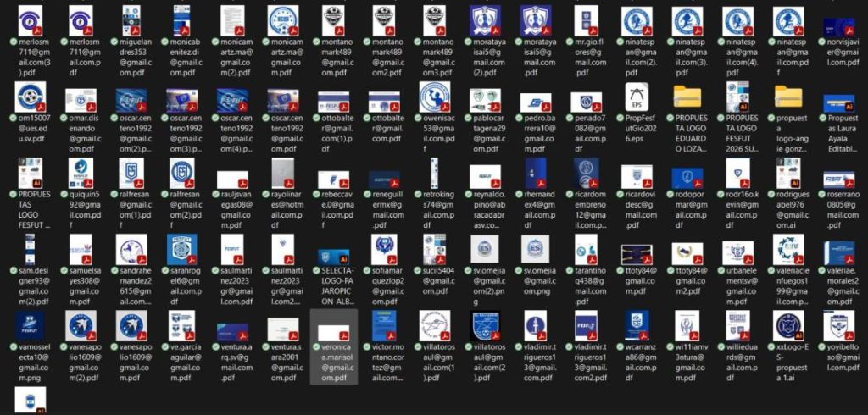The width and height of the screenshot is (868, 415).
Task: Open the propuesta logo-angie gonz folder
Action: 788,97
